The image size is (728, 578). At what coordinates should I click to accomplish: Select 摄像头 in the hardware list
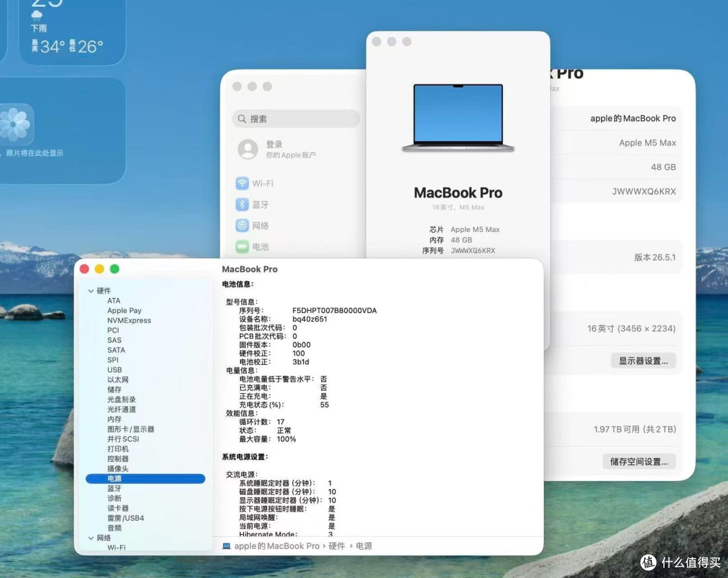[118, 469]
